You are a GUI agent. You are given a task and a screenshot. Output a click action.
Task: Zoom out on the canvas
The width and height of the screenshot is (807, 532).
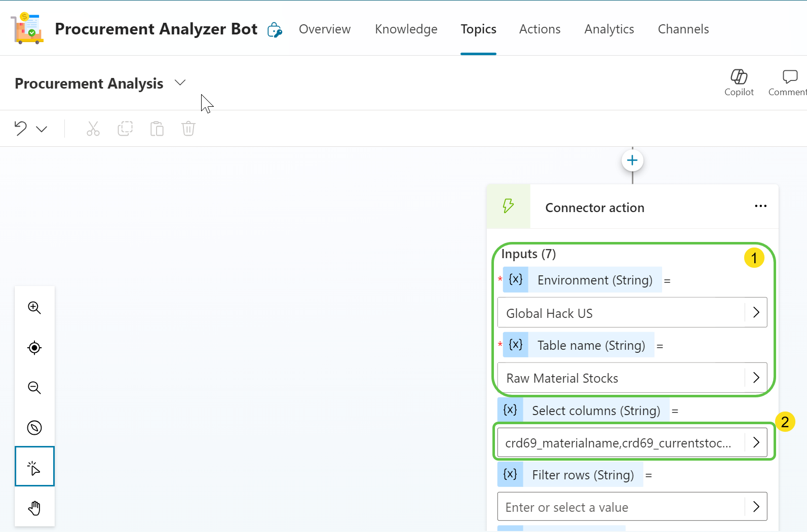[34, 388]
